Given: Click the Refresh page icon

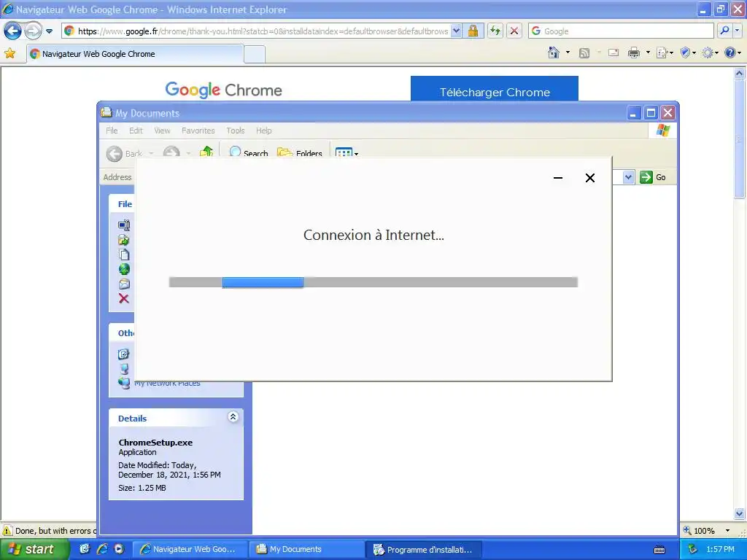Looking at the screenshot, I should [x=495, y=31].
